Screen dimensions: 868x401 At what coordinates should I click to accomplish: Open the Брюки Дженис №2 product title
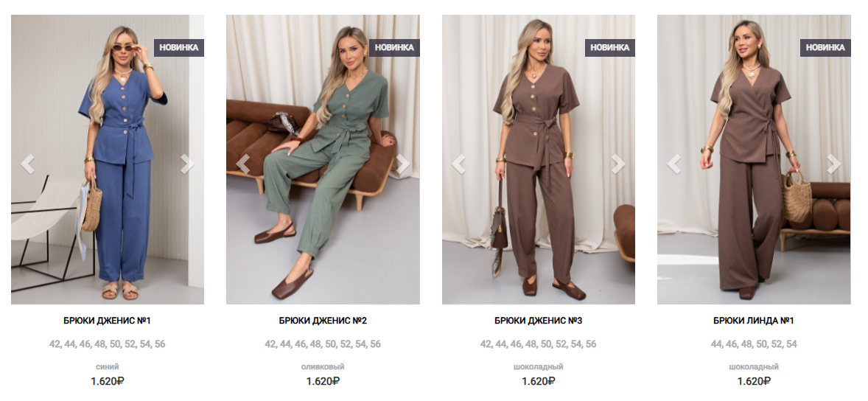pos(323,321)
